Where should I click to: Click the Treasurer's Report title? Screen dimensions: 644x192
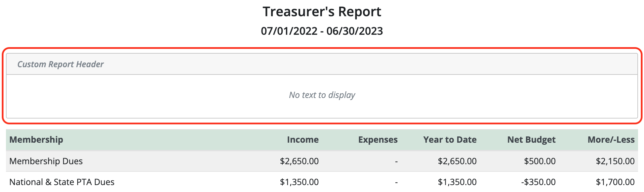point(322,12)
